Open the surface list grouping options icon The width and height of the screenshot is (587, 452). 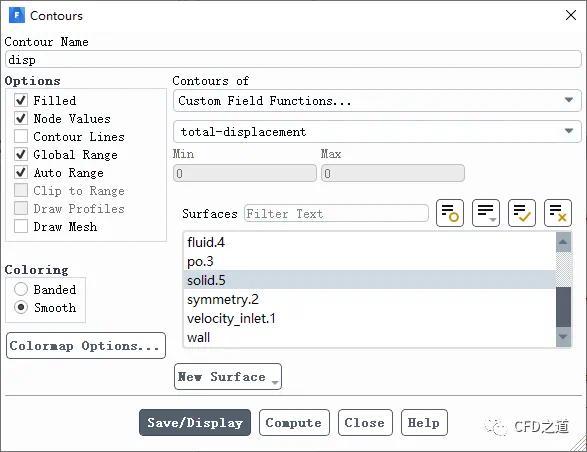[x=486, y=213]
